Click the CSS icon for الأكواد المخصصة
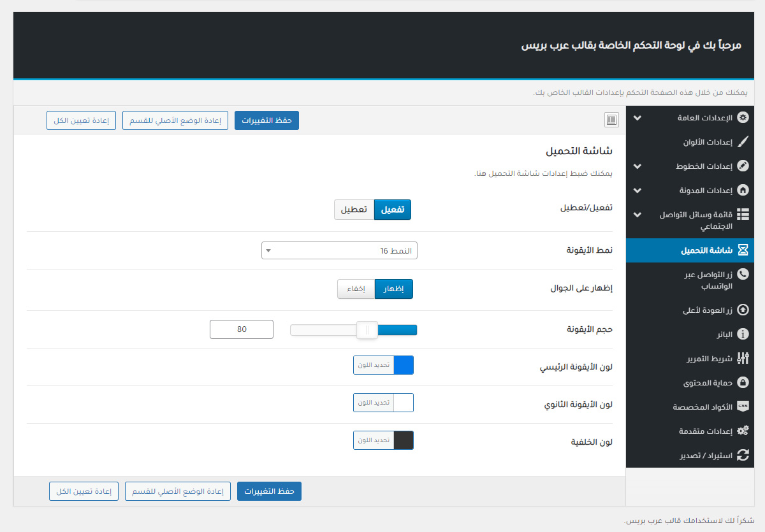765x532 pixels. pyautogui.click(x=743, y=406)
